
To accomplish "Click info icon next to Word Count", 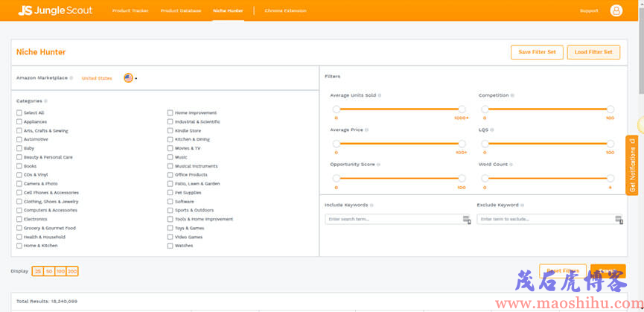I will click(x=511, y=165).
